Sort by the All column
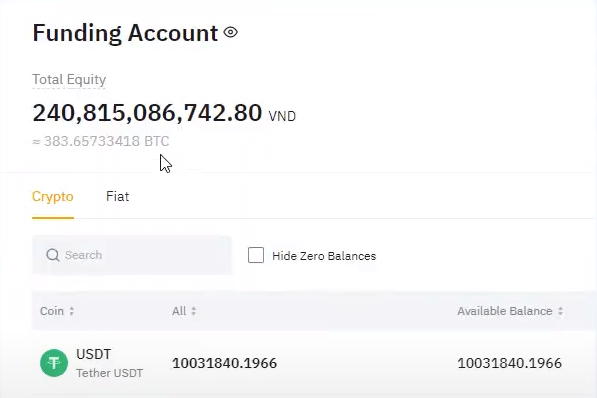 (x=184, y=311)
